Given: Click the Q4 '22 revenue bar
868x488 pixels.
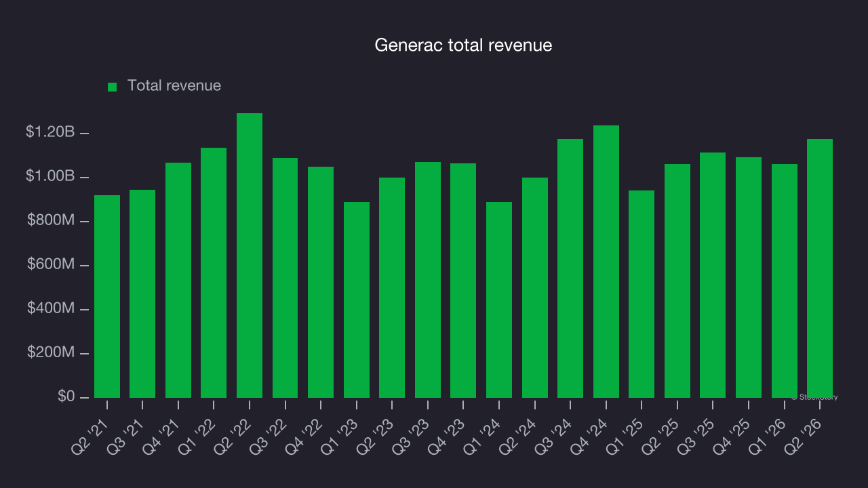Looking at the screenshot, I should (x=321, y=282).
